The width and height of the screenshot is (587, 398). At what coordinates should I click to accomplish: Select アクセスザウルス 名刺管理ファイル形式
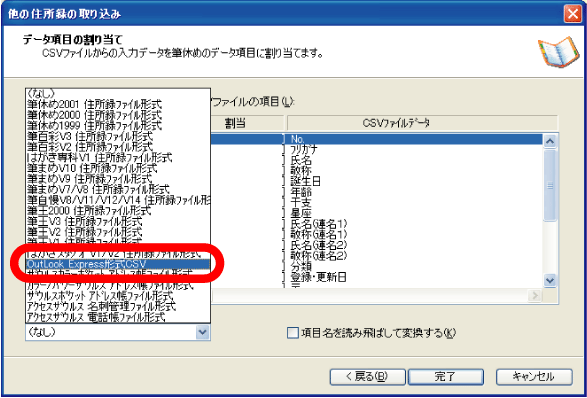click(118, 307)
